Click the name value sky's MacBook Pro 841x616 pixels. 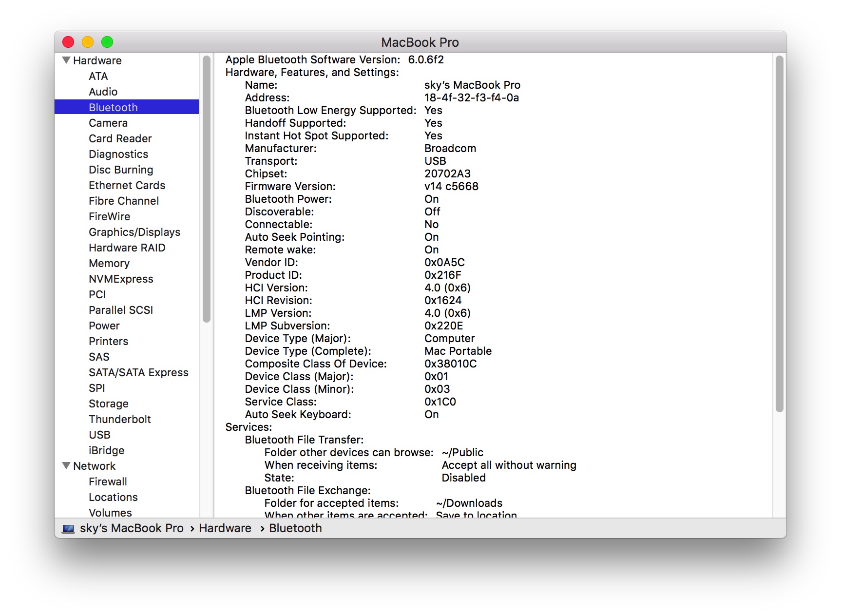coord(473,85)
